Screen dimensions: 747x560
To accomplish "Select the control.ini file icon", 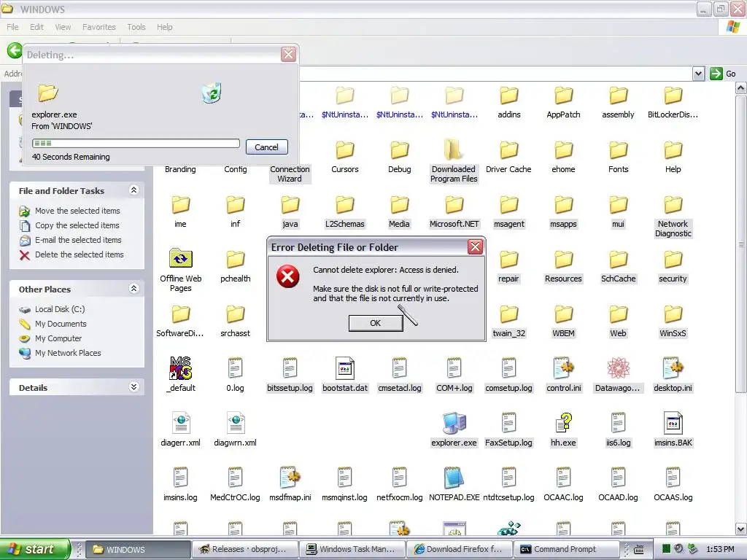I will coord(564,368).
